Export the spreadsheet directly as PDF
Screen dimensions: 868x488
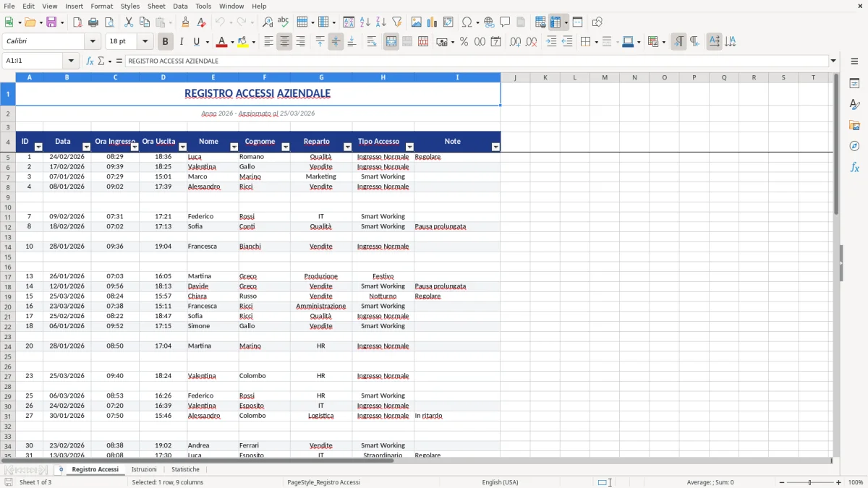point(77,22)
